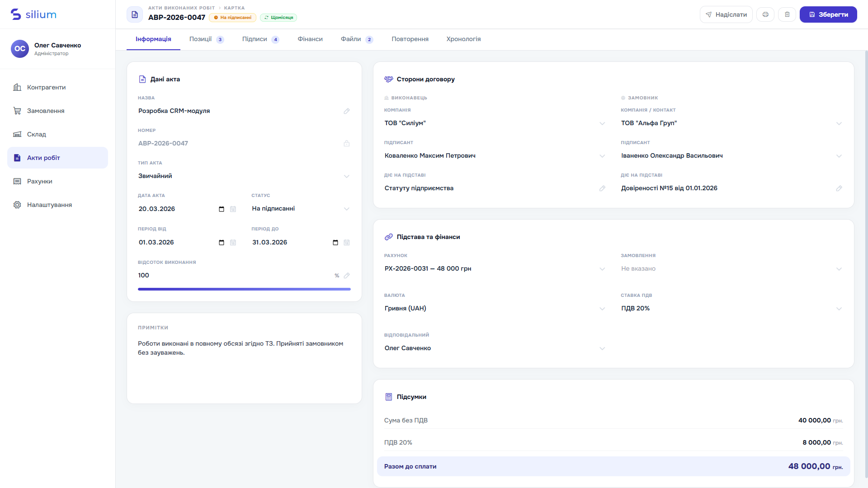Screen dimensions: 868x488
Task: Click the trash delete icon in the header
Action: point(787,14)
